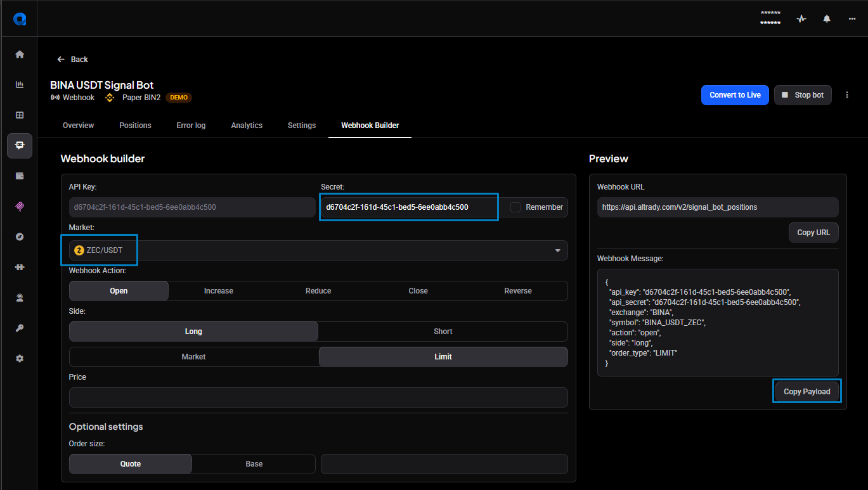Click the API Key field
The image size is (868, 490).
(x=192, y=207)
